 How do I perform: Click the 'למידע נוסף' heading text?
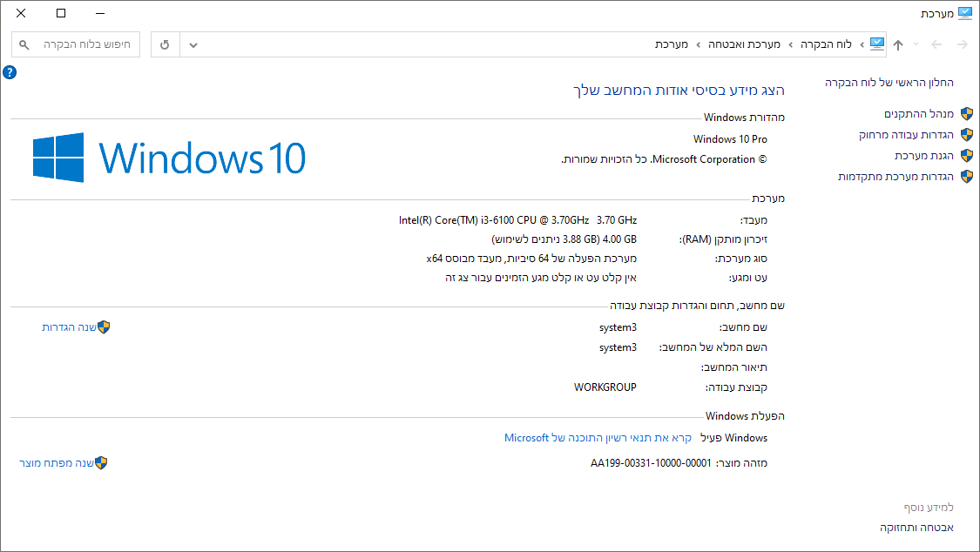[929, 507]
